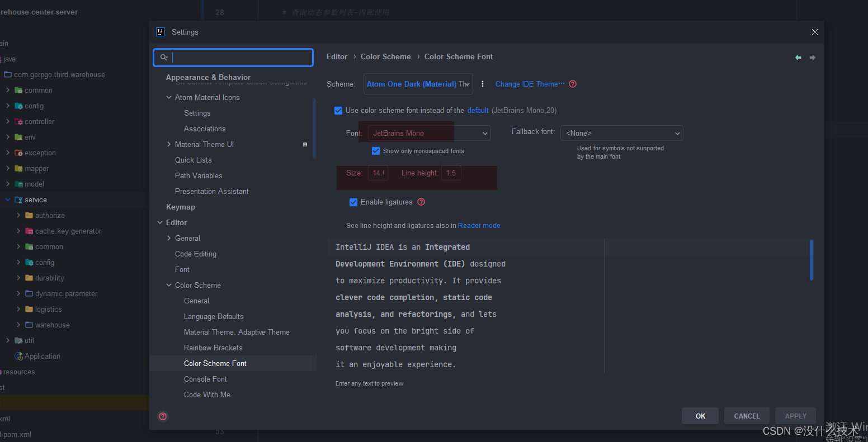Click the CANCEL button
Viewport: 868px width, 442px height.
pyautogui.click(x=747, y=416)
